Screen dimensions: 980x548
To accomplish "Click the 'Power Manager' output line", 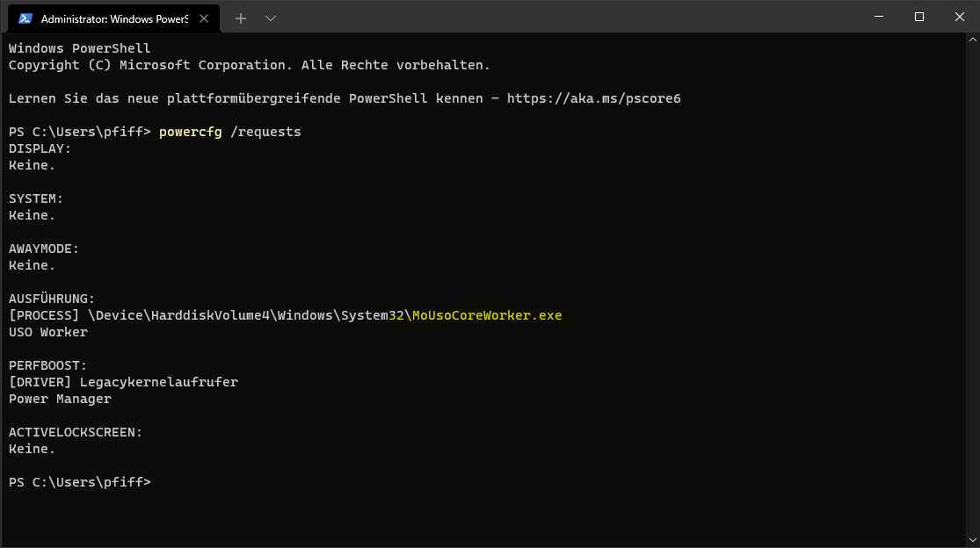I will pos(60,399).
